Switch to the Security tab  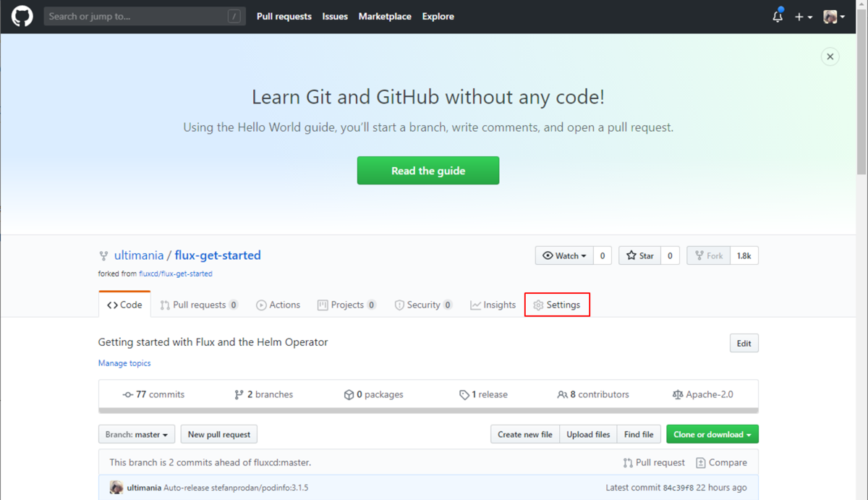[423, 305]
